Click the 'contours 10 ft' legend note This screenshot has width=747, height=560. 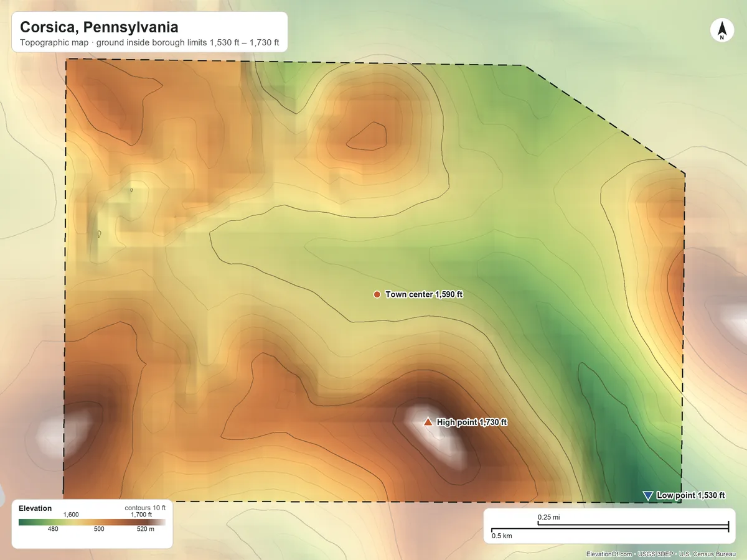click(x=146, y=508)
